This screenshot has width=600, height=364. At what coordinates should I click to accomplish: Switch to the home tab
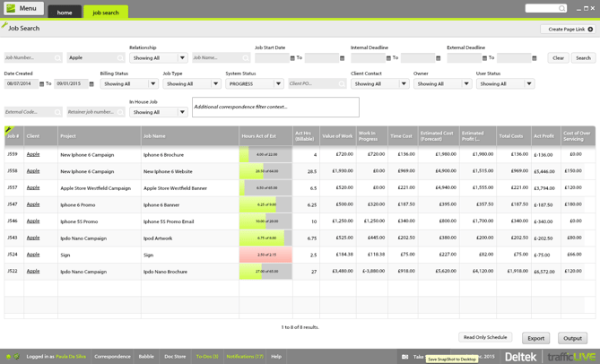(65, 12)
